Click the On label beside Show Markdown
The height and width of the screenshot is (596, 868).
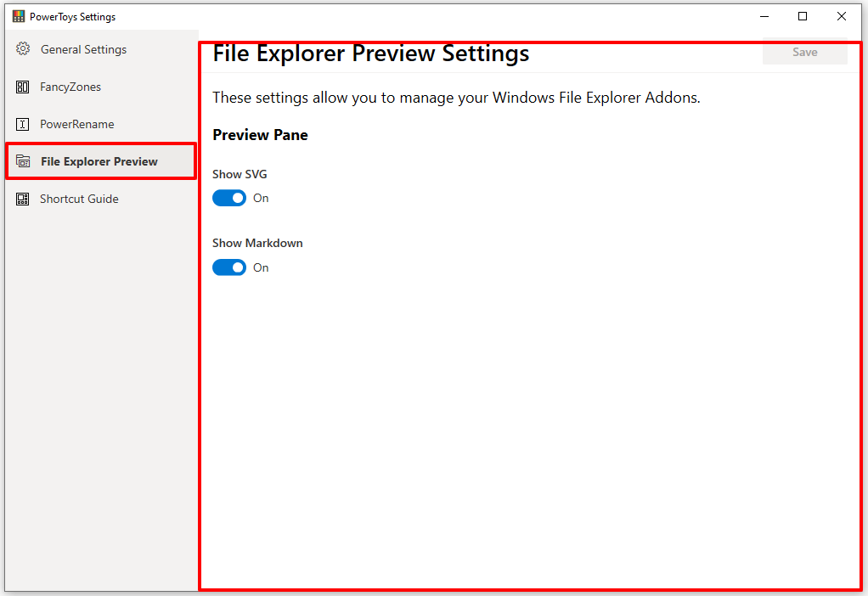click(261, 267)
